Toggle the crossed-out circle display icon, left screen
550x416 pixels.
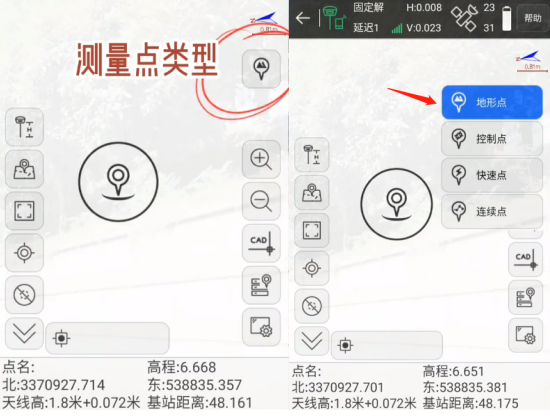tap(24, 294)
